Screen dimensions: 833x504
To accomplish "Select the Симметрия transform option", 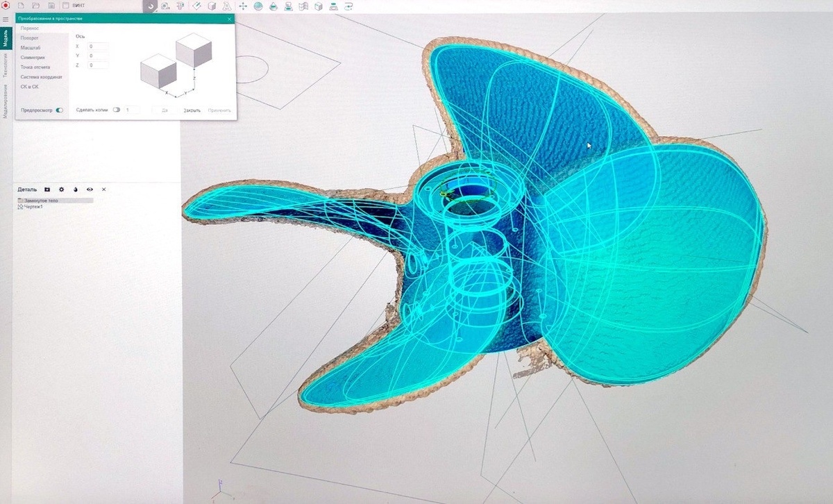I will tap(33, 58).
